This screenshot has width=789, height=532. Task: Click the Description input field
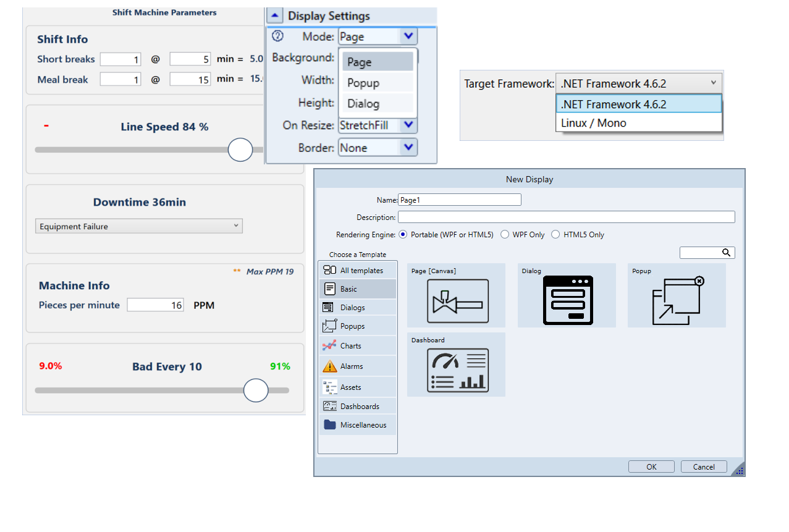566,217
